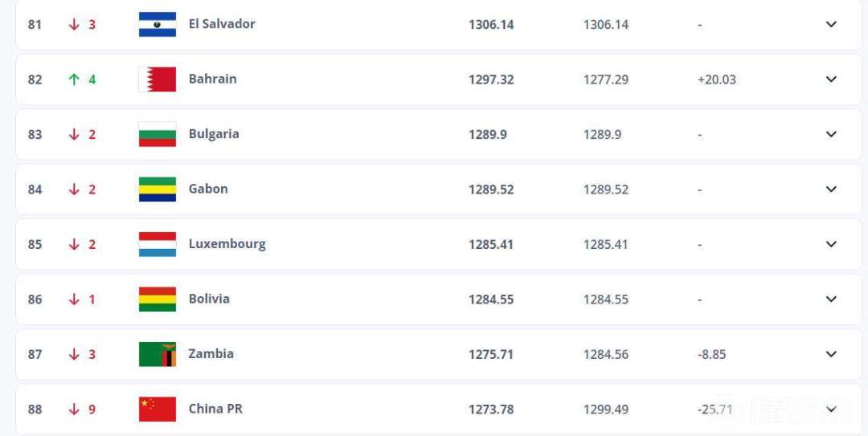Open the Luxembourg team name link
The height and width of the screenshot is (436, 868).
tap(227, 244)
